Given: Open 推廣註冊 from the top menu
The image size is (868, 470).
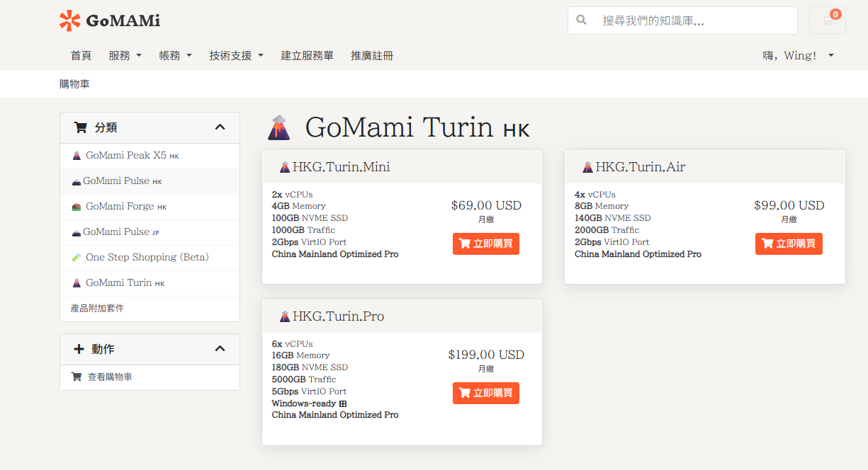Looking at the screenshot, I should click(371, 55).
